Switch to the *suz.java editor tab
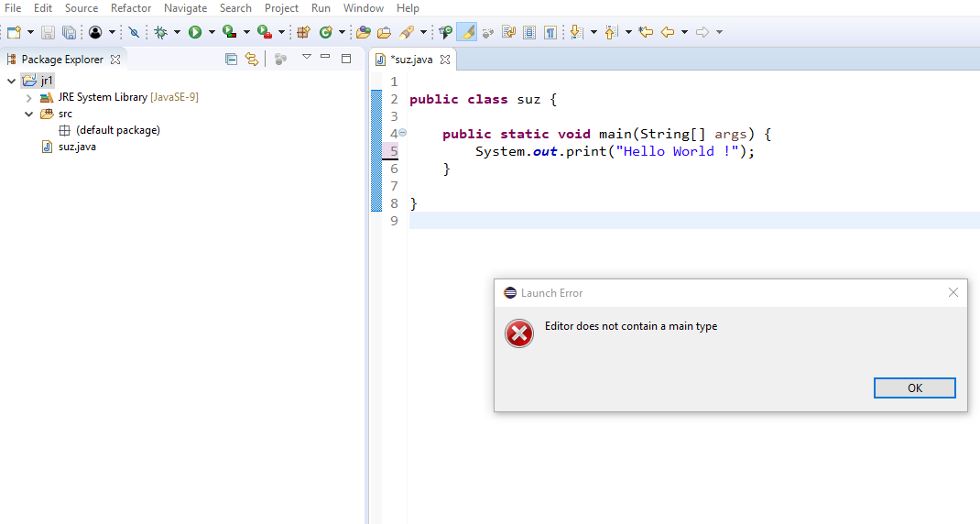Image resolution: width=980 pixels, height=524 pixels. (411, 60)
